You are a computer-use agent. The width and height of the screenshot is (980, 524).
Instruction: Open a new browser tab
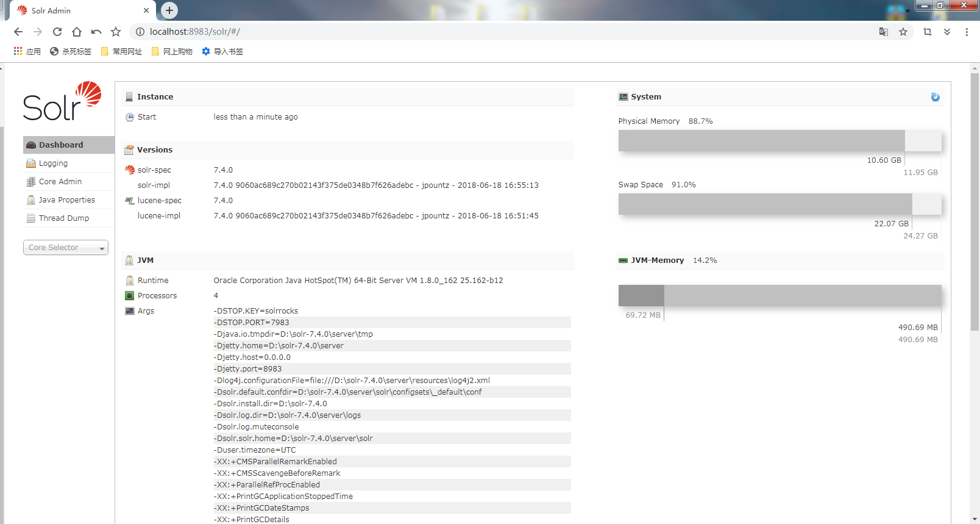pos(169,10)
